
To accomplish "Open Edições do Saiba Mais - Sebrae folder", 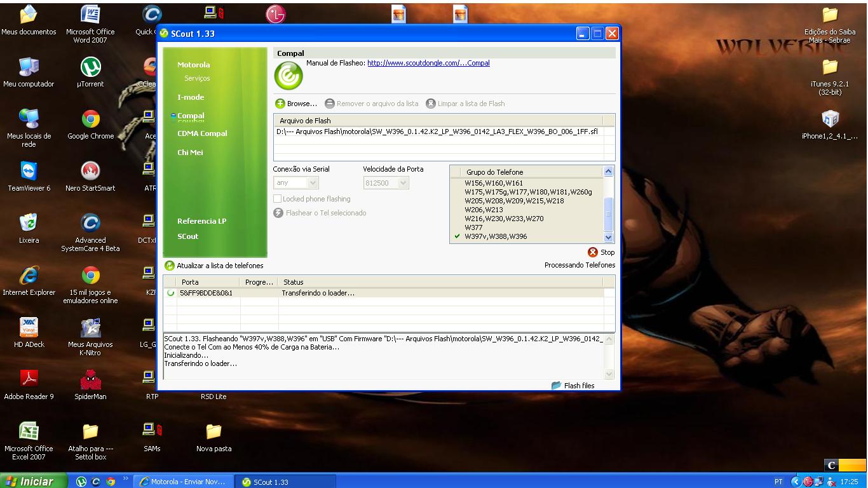I will coord(830,24).
